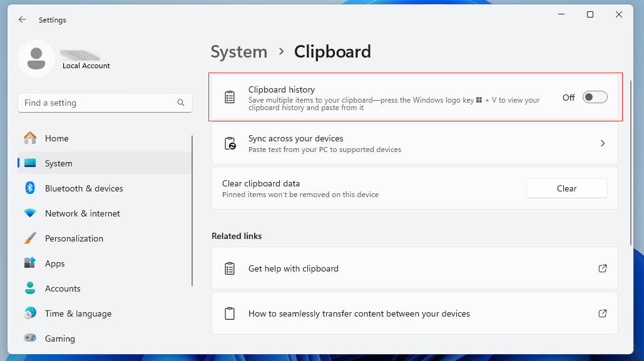Open external link icon for clipboard help
This screenshot has height=361, width=644.
(x=603, y=268)
